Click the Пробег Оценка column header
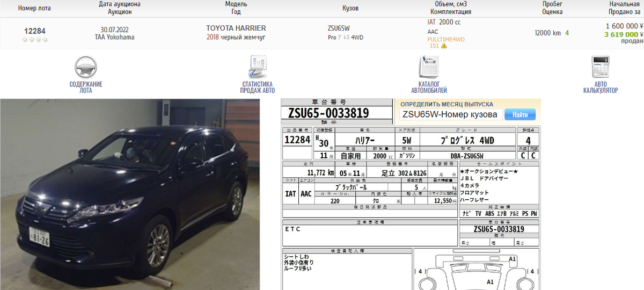644x290 pixels. pyautogui.click(x=552, y=8)
